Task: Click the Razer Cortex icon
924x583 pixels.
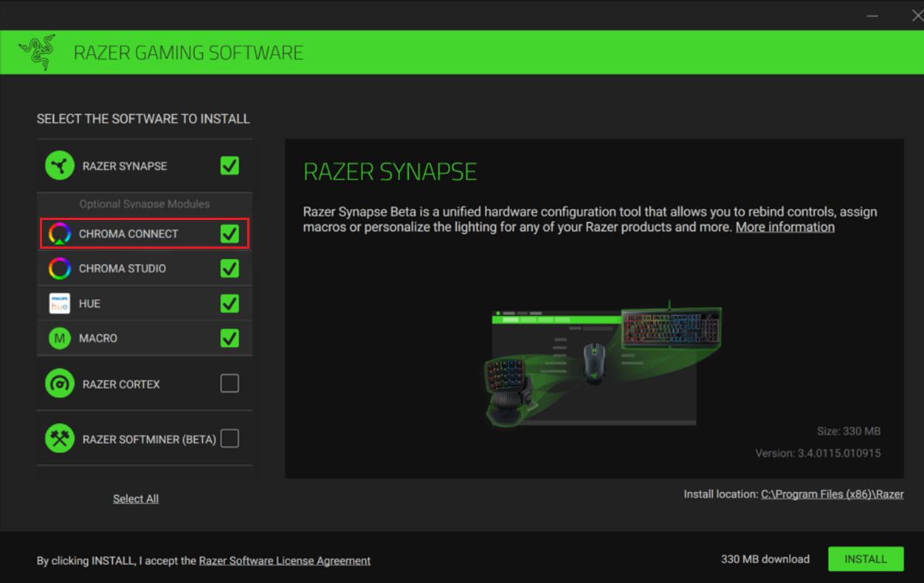Action: coord(60,384)
